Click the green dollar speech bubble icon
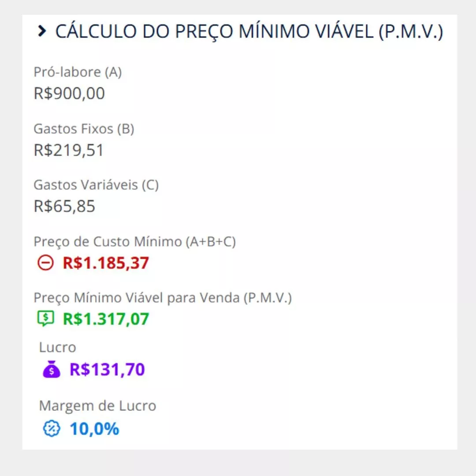The image size is (476, 476). 45,318
